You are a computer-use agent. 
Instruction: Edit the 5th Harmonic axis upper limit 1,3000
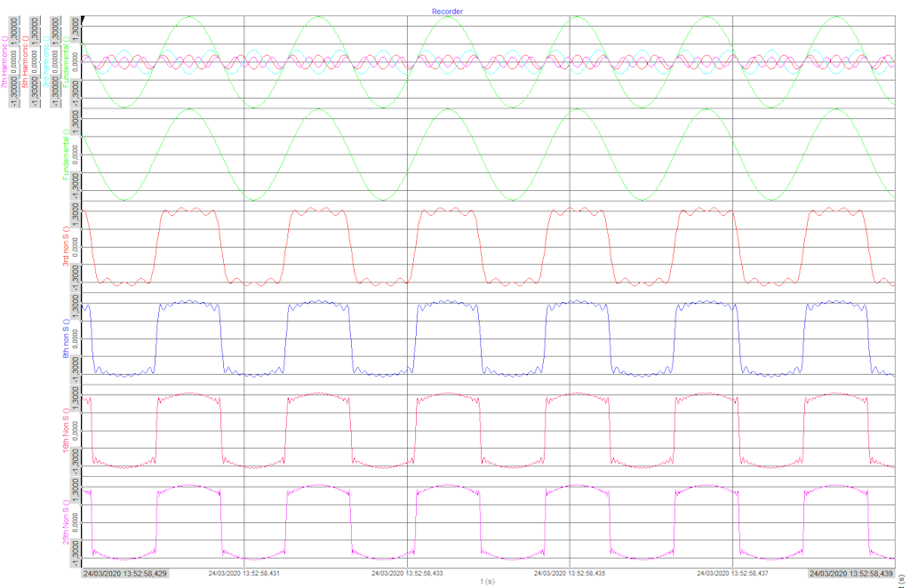pyautogui.click(x=35, y=29)
